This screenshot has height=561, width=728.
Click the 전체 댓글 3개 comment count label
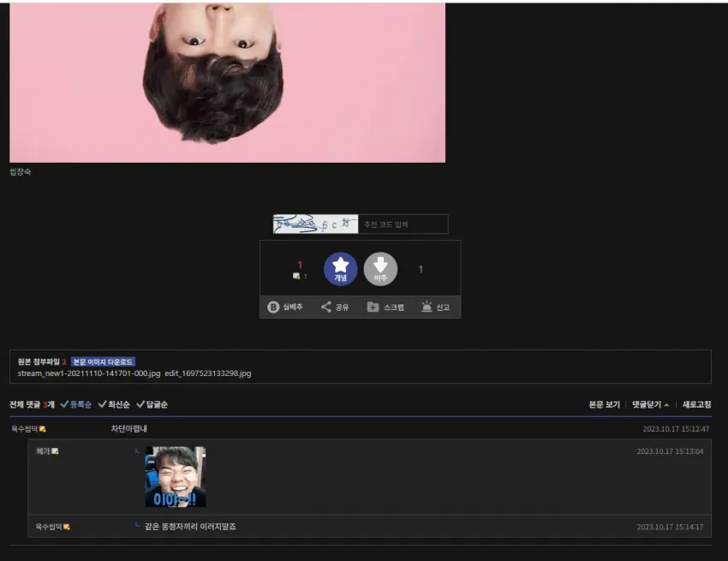tap(32, 404)
